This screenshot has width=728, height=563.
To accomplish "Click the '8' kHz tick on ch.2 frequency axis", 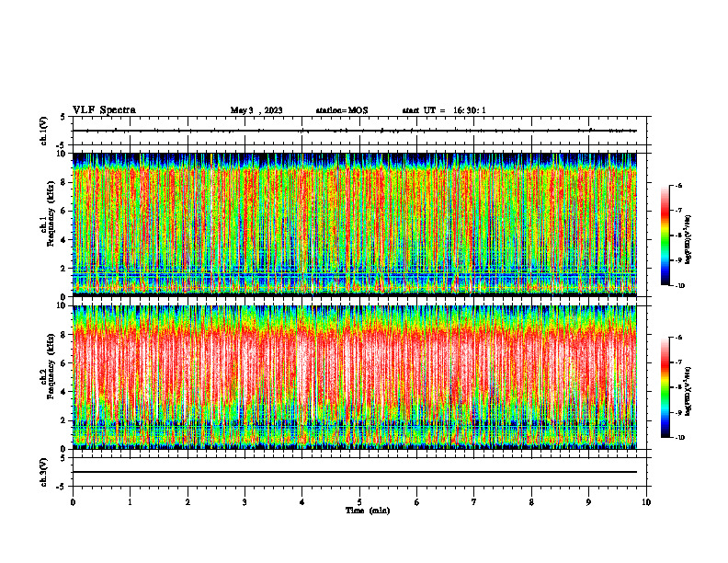I will coord(63,335).
